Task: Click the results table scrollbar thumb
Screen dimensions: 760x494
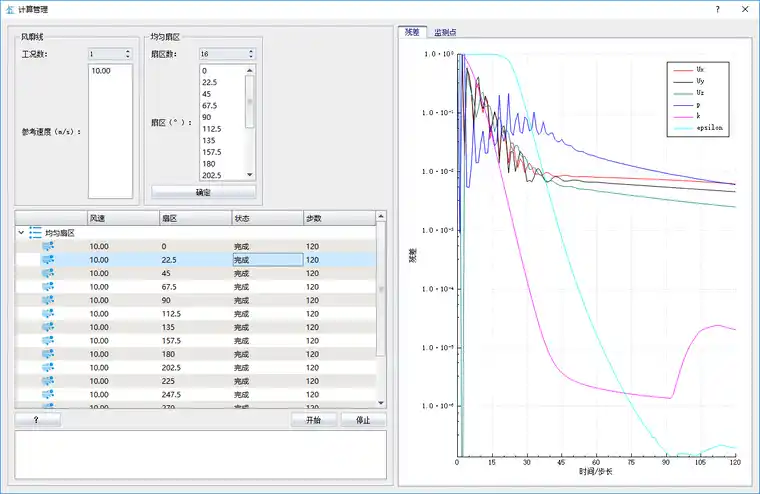Action: pyautogui.click(x=381, y=289)
